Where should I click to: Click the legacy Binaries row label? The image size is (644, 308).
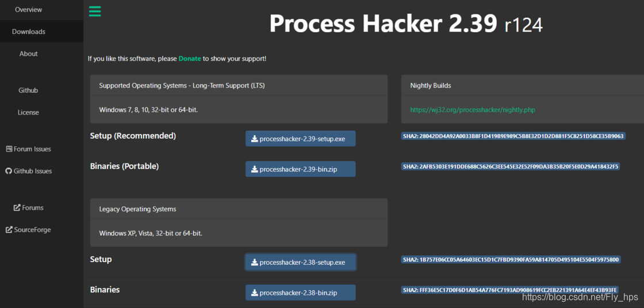point(105,290)
